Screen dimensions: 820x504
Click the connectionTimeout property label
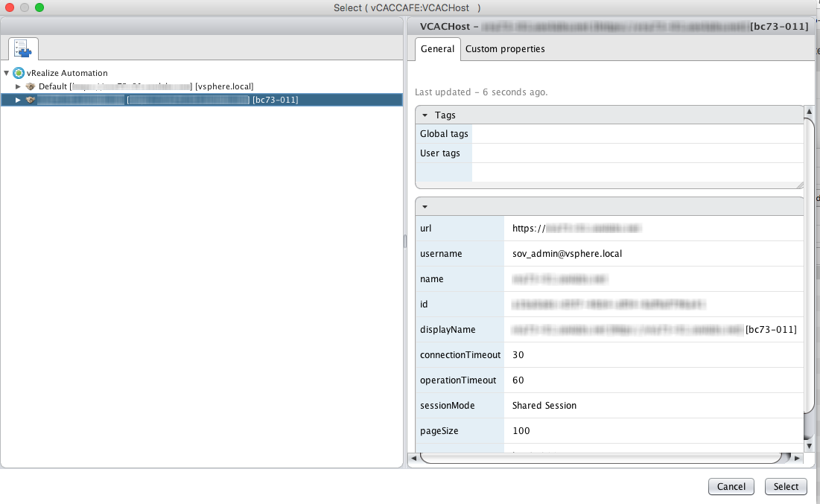pos(460,355)
